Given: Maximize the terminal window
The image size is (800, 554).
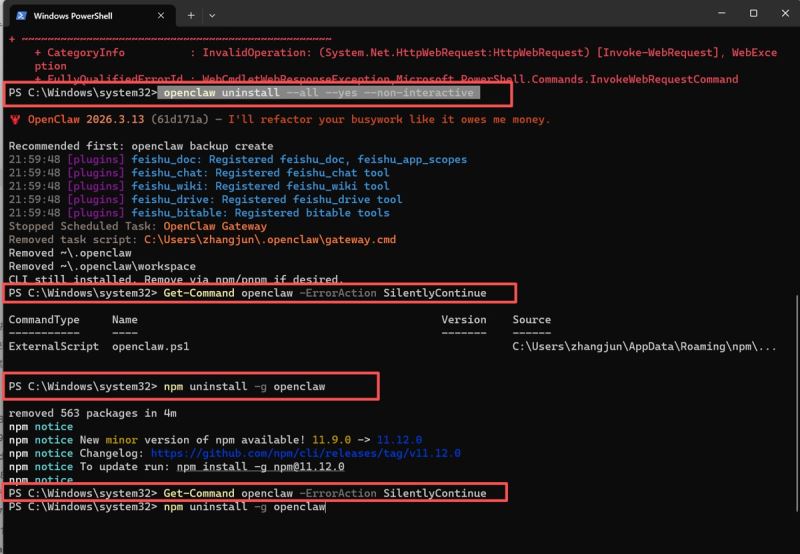Looking at the screenshot, I should point(753,13).
